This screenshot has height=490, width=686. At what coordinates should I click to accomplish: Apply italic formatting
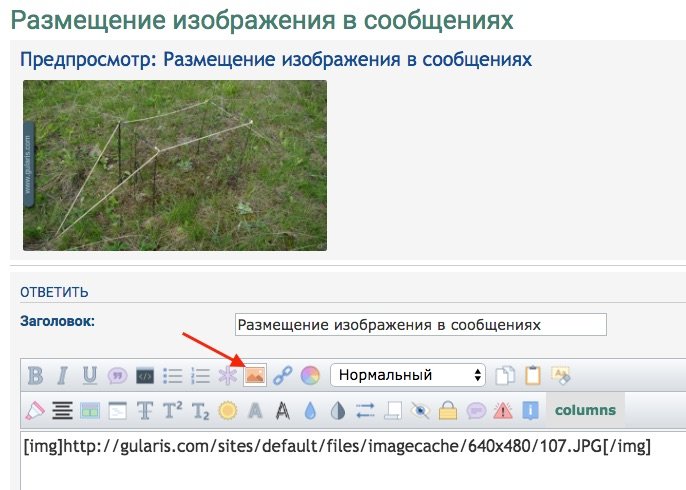[62, 376]
